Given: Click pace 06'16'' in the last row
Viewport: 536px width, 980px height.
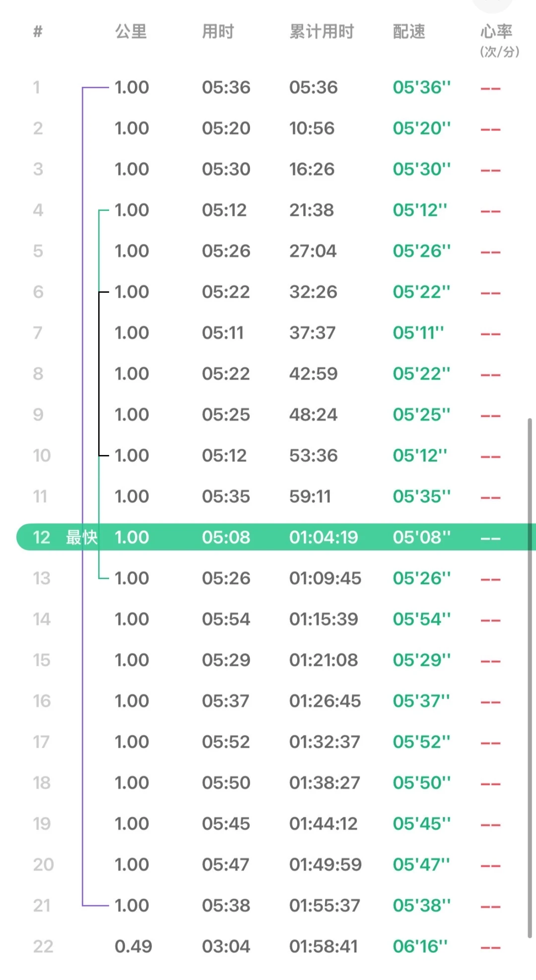Looking at the screenshot, I should (420, 946).
